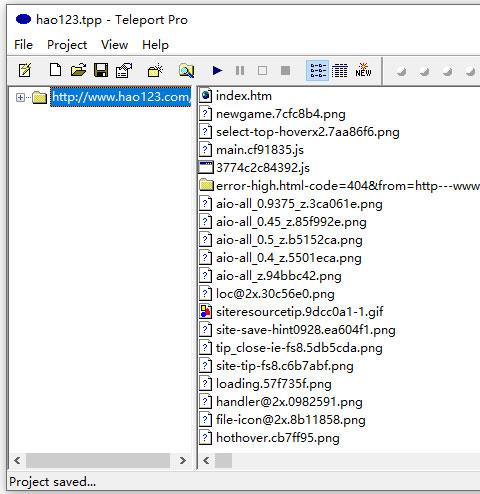Toggle the details view mode icon

[340, 70]
